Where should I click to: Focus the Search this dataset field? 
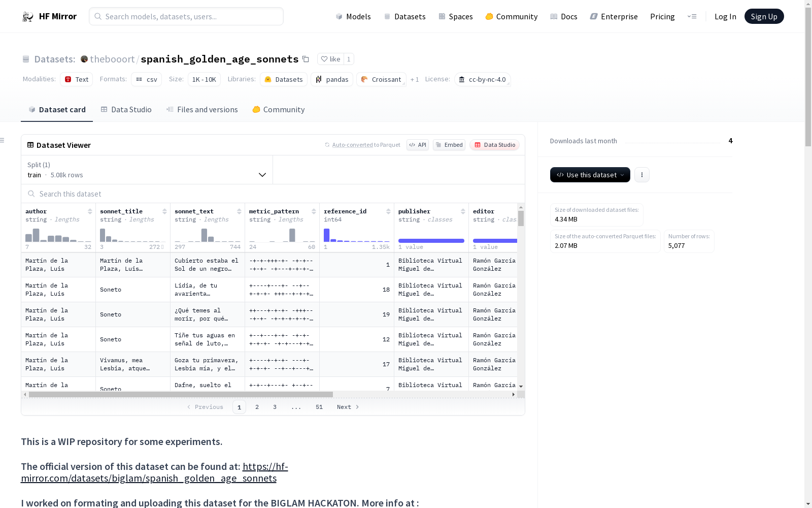pyautogui.click(x=273, y=194)
